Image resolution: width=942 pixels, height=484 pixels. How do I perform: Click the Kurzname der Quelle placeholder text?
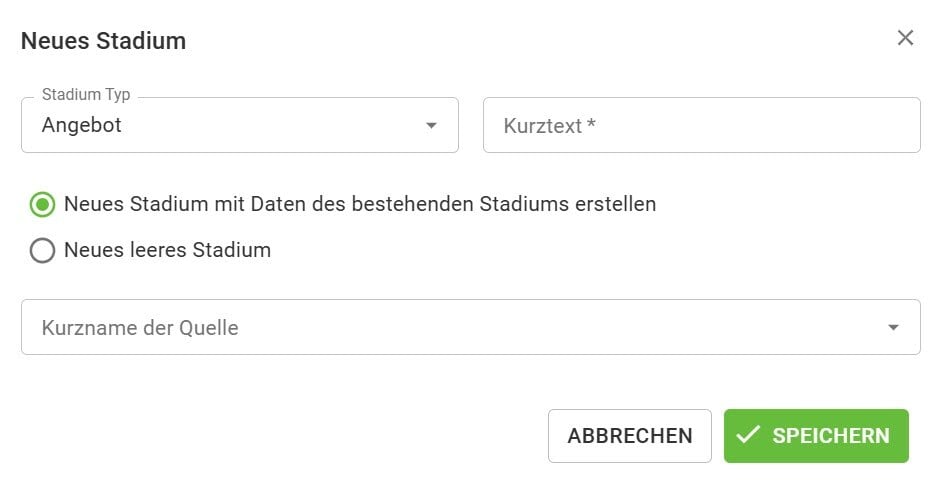140,328
